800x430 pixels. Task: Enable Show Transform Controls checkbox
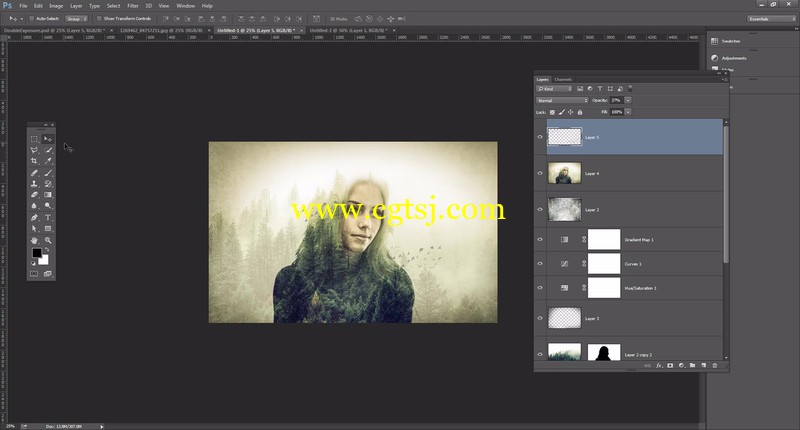[x=99, y=19]
